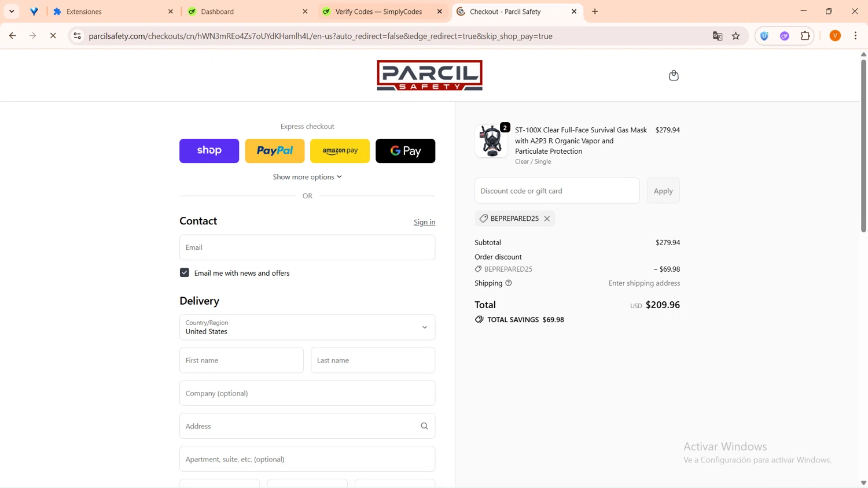Viewport: 868px width, 488px height.
Task: Open a new browser tab
Action: click(x=595, y=12)
